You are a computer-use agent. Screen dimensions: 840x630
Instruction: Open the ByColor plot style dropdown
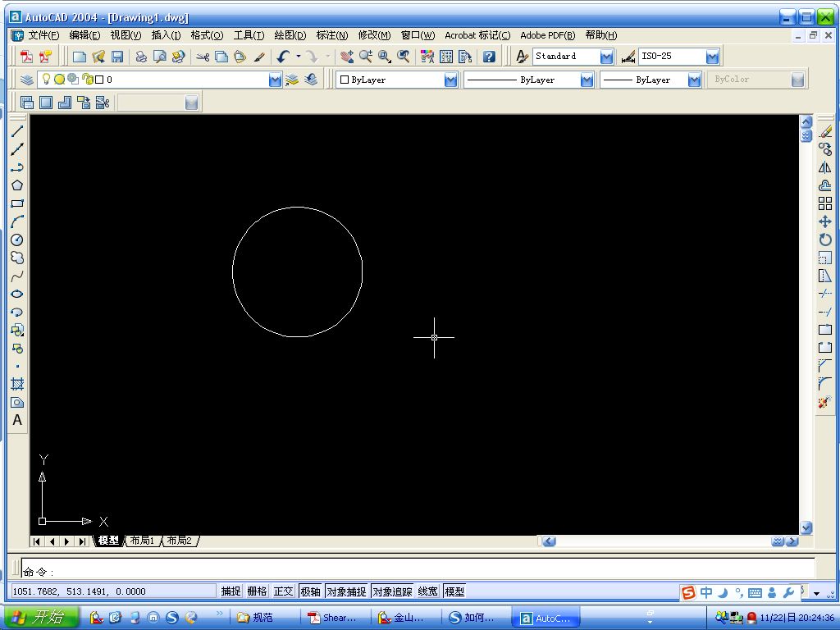click(797, 80)
